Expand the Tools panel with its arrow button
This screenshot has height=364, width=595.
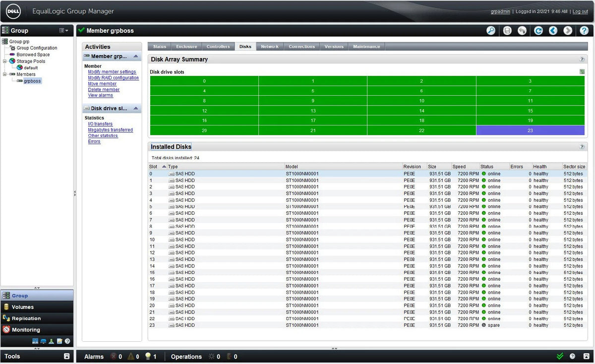67,357
